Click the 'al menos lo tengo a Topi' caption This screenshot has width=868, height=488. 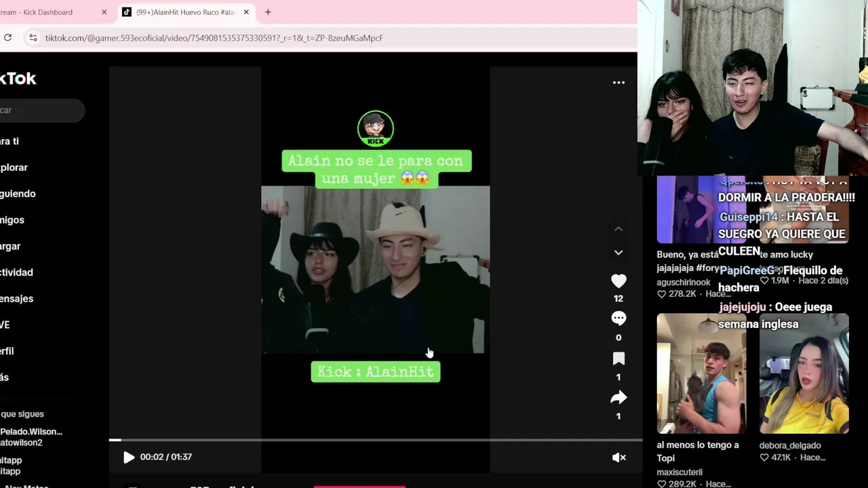pyautogui.click(x=698, y=451)
